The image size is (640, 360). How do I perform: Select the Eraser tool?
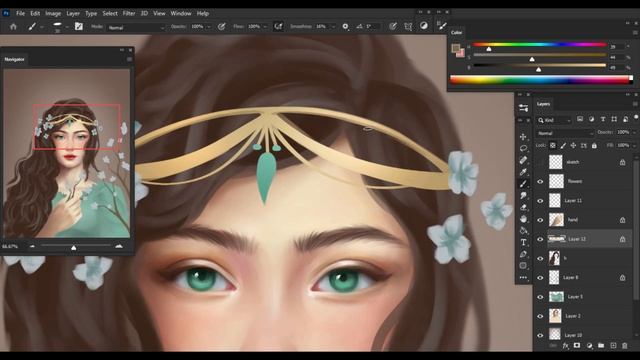click(523, 207)
